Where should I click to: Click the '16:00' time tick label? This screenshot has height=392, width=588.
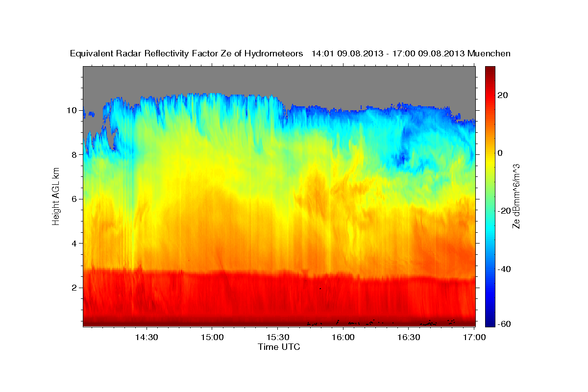(x=343, y=338)
